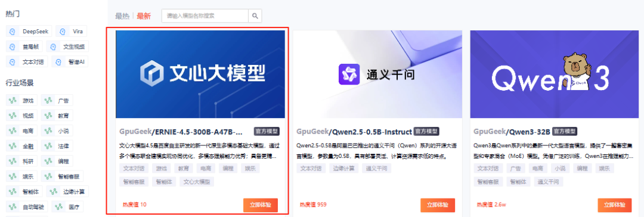
Task: Choose the 智谱AI hot tag
Action: [x=70, y=62]
